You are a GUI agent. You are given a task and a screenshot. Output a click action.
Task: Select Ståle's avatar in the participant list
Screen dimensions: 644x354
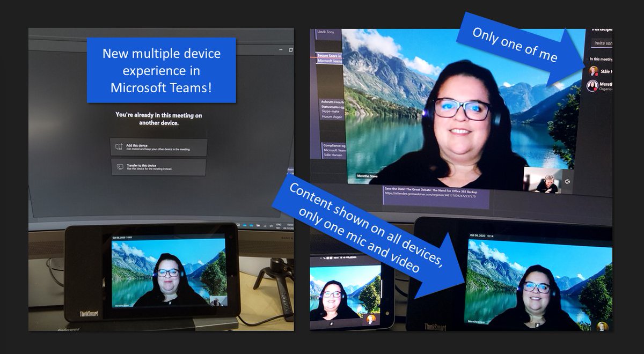click(594, 71)
